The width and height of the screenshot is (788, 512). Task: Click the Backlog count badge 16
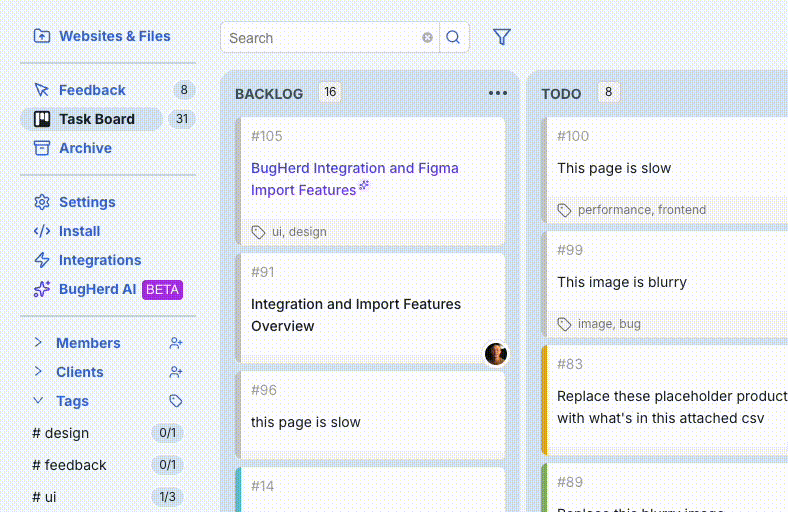click(330, 92)
